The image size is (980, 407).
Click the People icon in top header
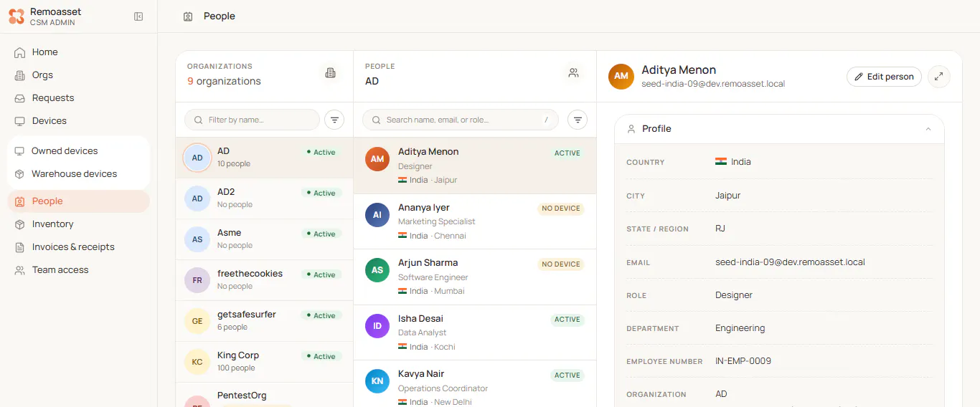click(188, 16)
